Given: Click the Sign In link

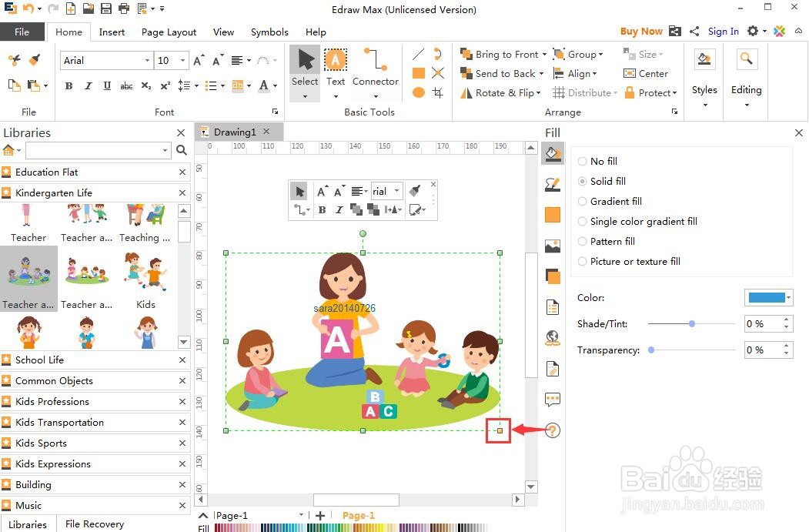Looking at the screenshot, I should [x=724, y=32].
